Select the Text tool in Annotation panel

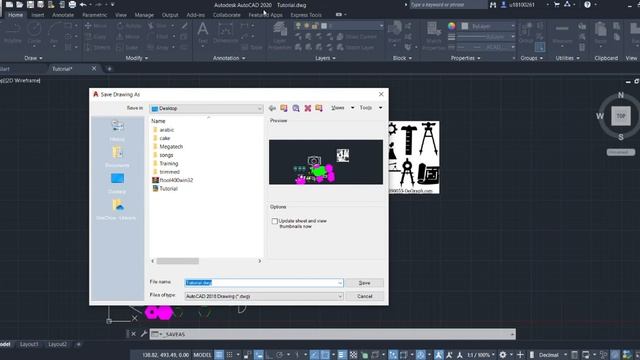pos(203,33)
